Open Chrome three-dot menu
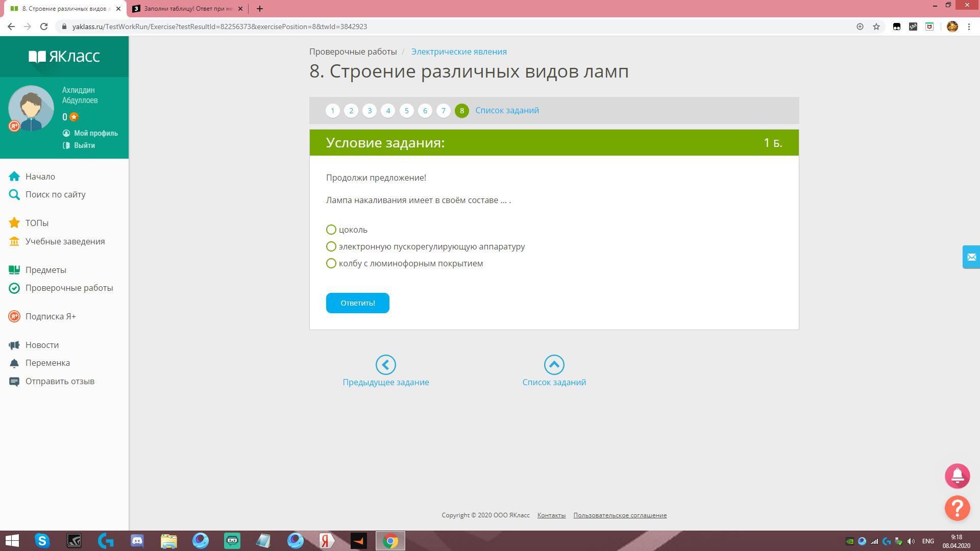The image size is (980, 551). click(x=969, y=27)
